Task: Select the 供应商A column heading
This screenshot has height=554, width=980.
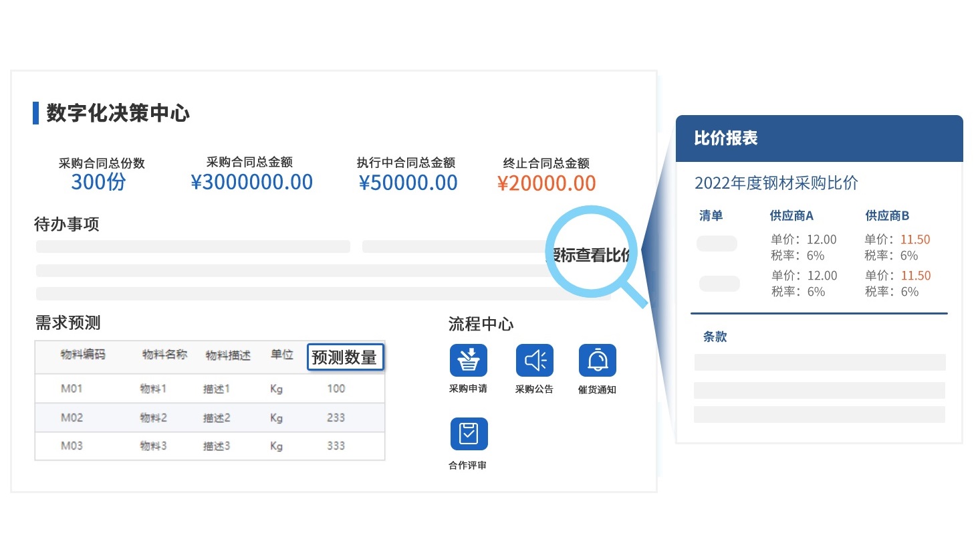Action: pyautogui.click(x=791, y=215)
